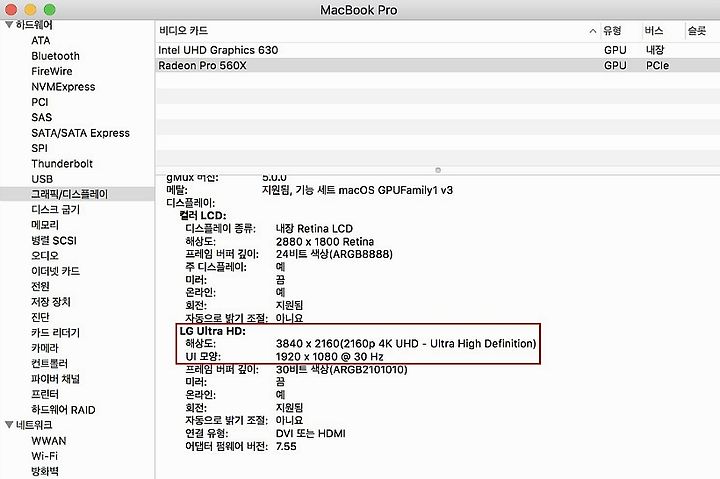
Task: Sort by the 비디오 카드 column header
Action: [x=183, y=31]
